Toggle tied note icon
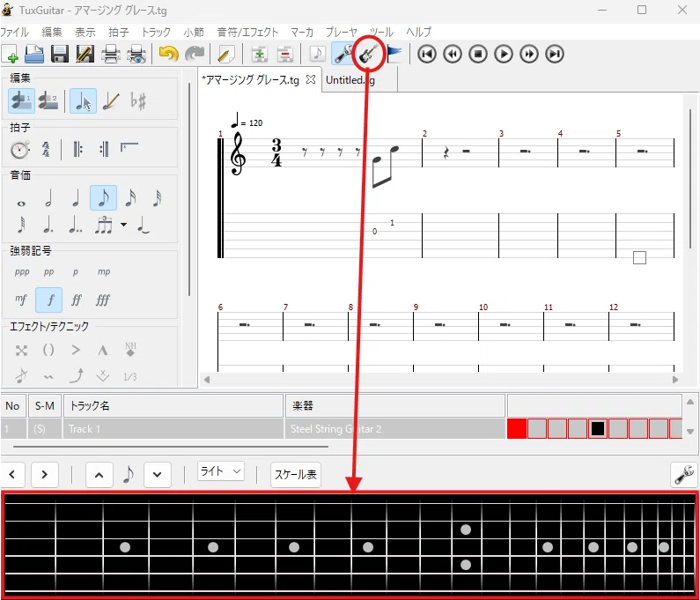Screen dimensions: 700x600 click(143, 225)
